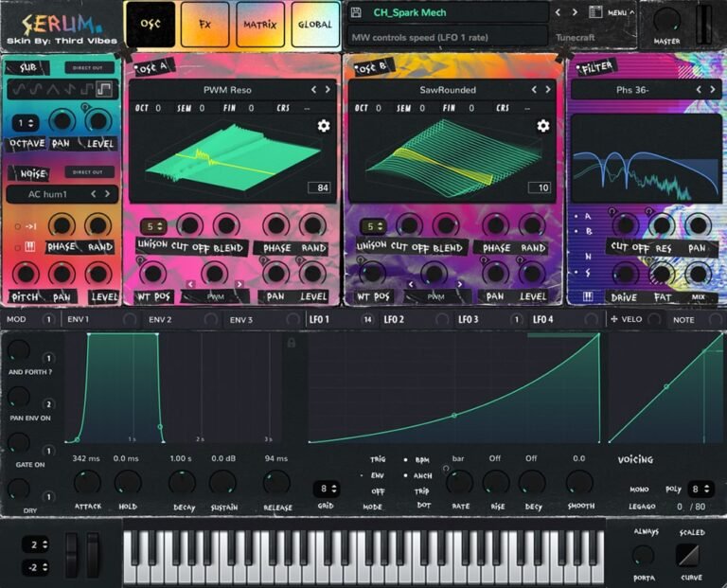
Task: Select the sawtooth waveform for SUB oscillator
Action: click(69, 89)
